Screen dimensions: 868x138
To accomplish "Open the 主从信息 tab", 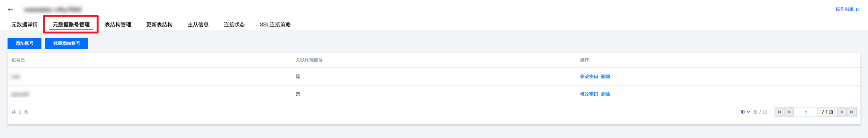I will (198, 25).
